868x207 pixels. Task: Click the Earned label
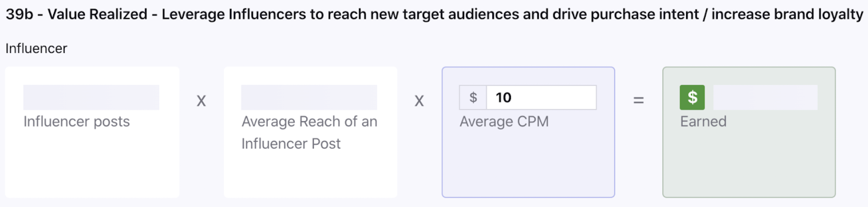tap(703, 122)
